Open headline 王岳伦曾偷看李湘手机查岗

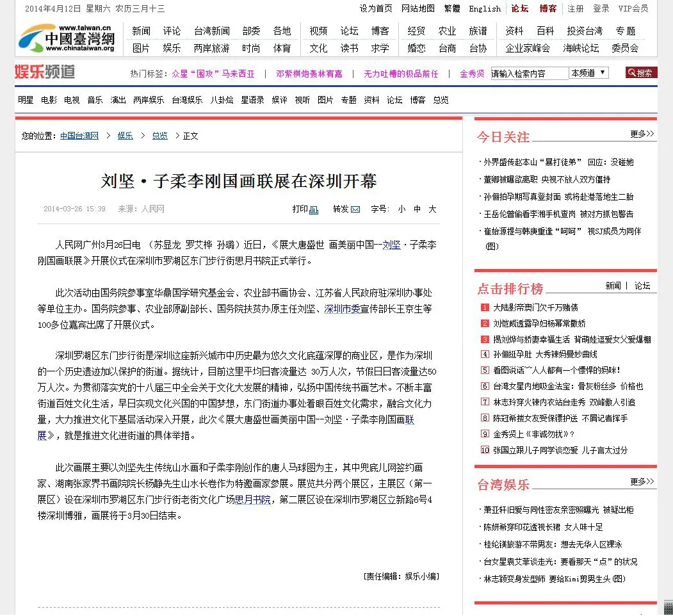(x=558, y=214)
